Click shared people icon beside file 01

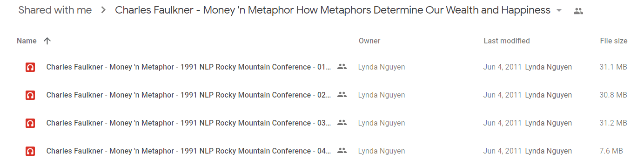tap(342, 67)
